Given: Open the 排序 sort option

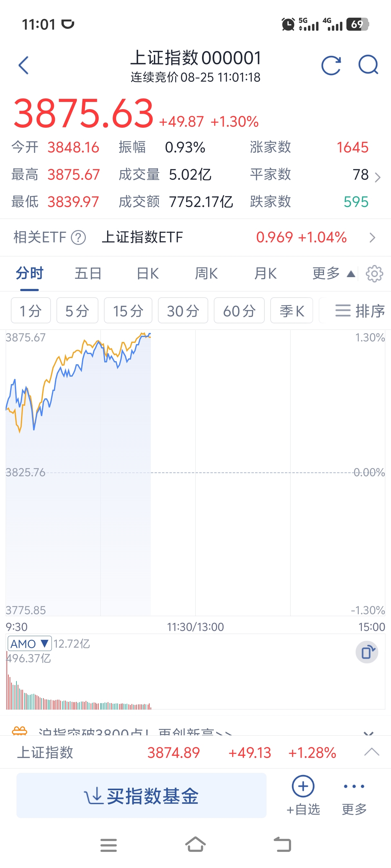Looking at the screenshot, I should point(360,310).
